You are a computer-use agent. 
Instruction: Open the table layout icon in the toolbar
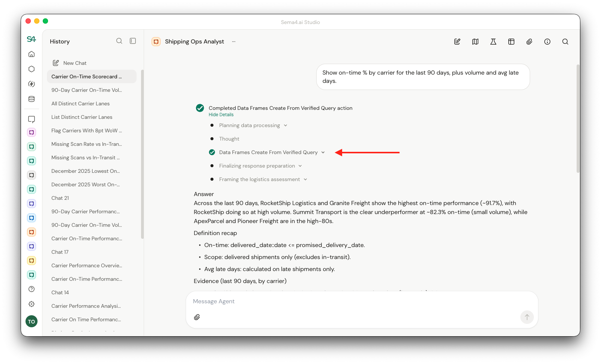tap(511, 42)
